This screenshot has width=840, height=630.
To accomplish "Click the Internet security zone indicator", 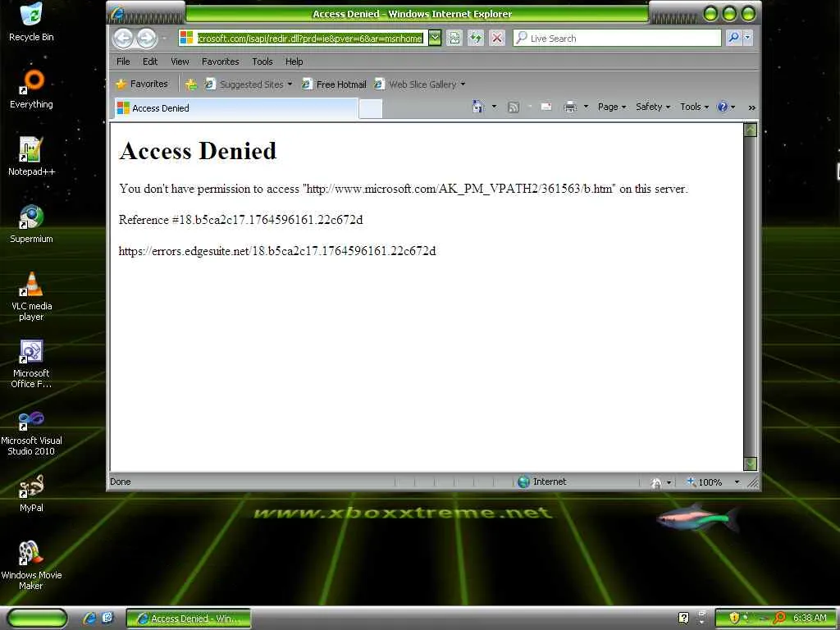I will pyautogui.click(x=542, y=482).
